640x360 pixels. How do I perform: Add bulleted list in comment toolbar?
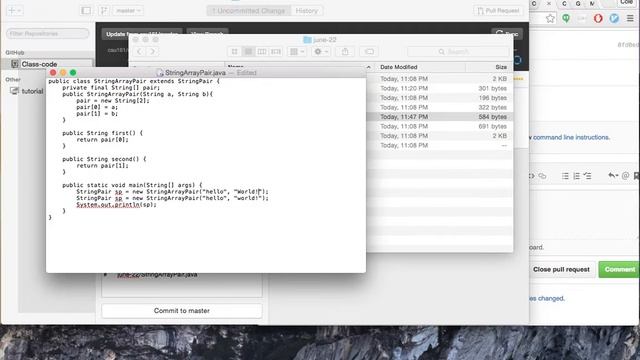pos(565,176)
